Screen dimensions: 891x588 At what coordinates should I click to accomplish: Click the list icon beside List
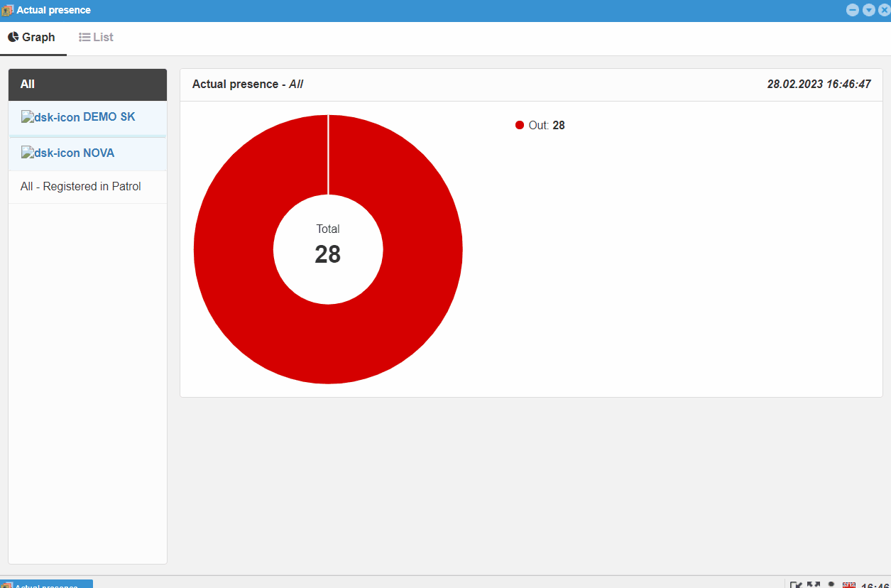pos(84,37)
